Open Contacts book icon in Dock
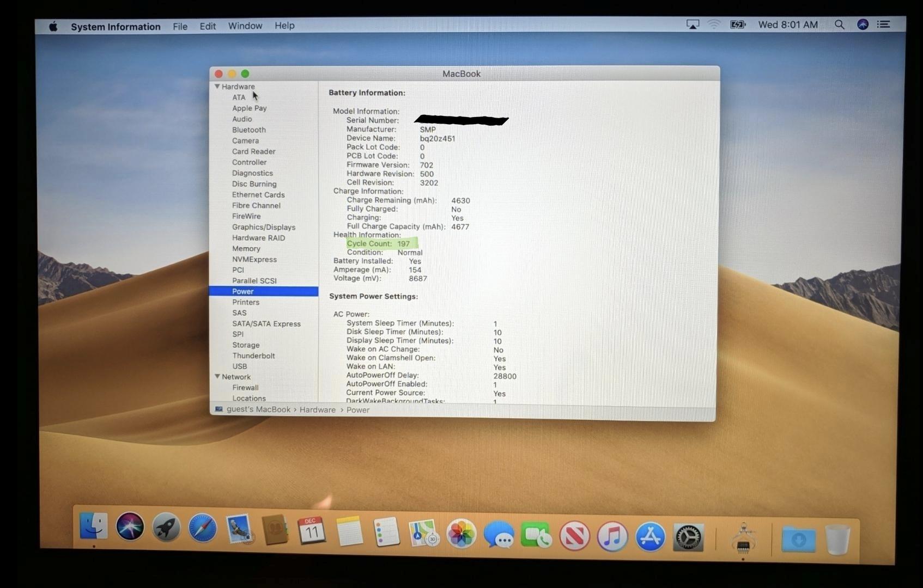This screenshot has height=588, width=923. pos(276,530)
